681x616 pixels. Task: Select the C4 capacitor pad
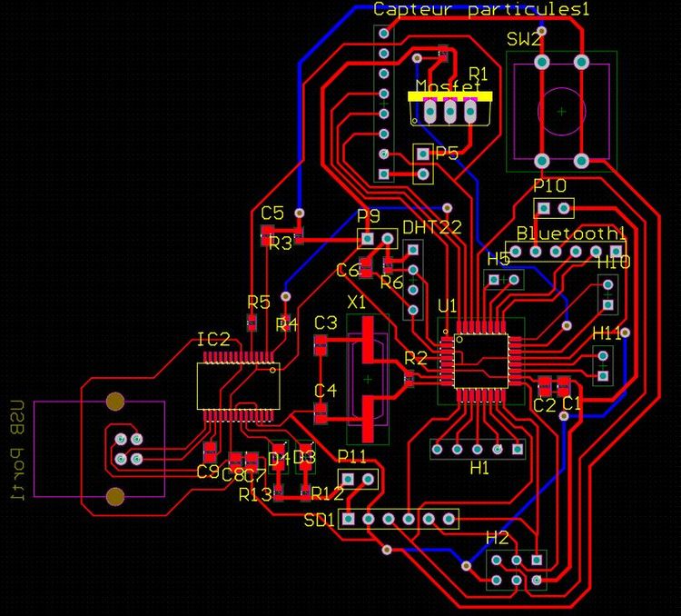pos(321,413)
